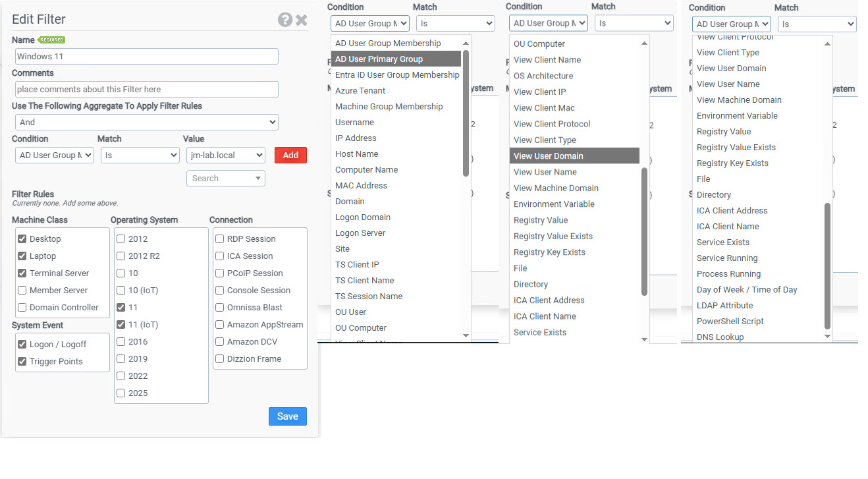Check the Member Server checkbox
Screen dimensions: 868x479
[x=22, y=291]
